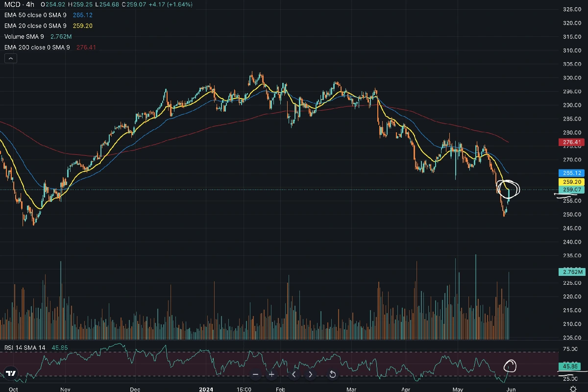Image resolution: width=588 pixels, height=392 pixels.
Task: Click the 300.00 price scale label
Action: click(572, 78)
